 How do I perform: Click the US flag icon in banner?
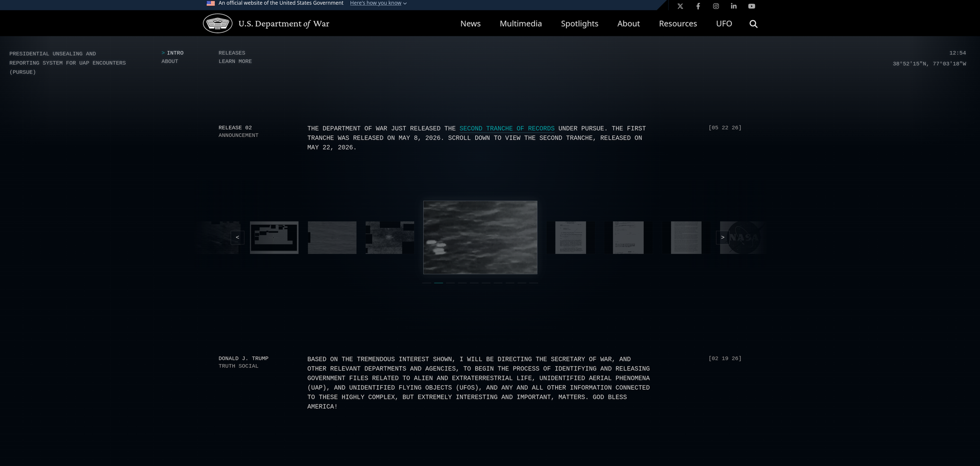[211, 3]
